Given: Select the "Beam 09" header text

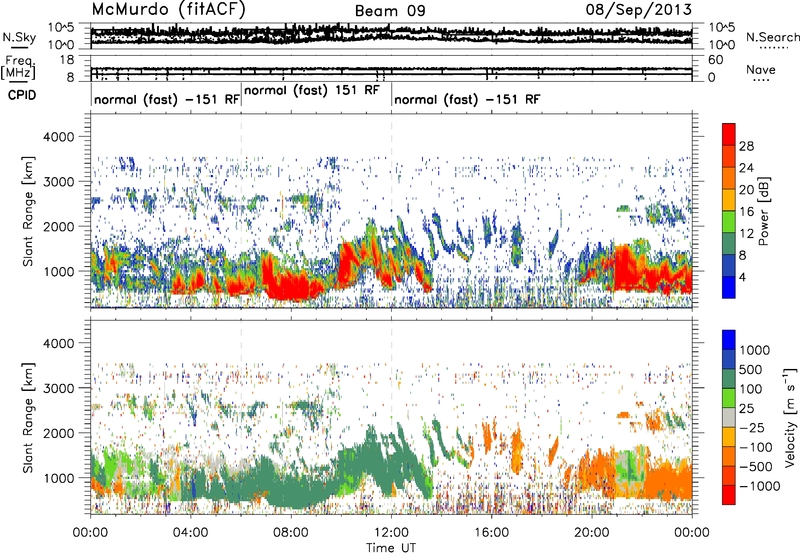Looking at the screenshot, I should pos(390,11).
